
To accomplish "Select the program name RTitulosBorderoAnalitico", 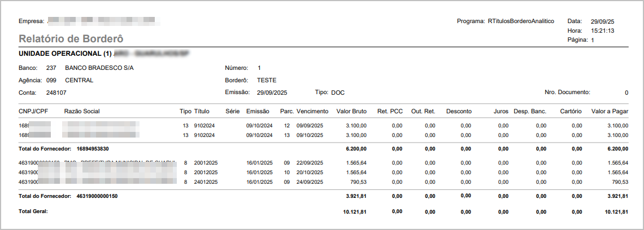I will (522, 21).
